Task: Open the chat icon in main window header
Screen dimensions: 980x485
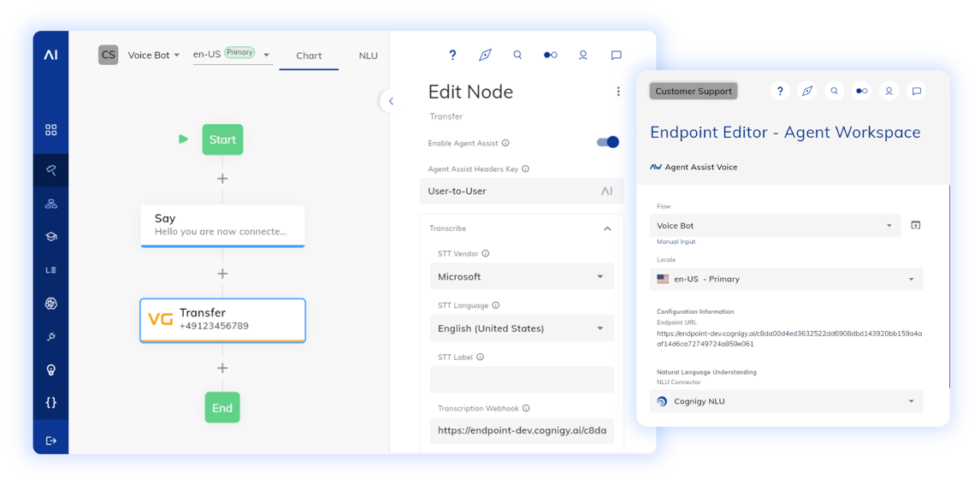Action: point(617,55)
